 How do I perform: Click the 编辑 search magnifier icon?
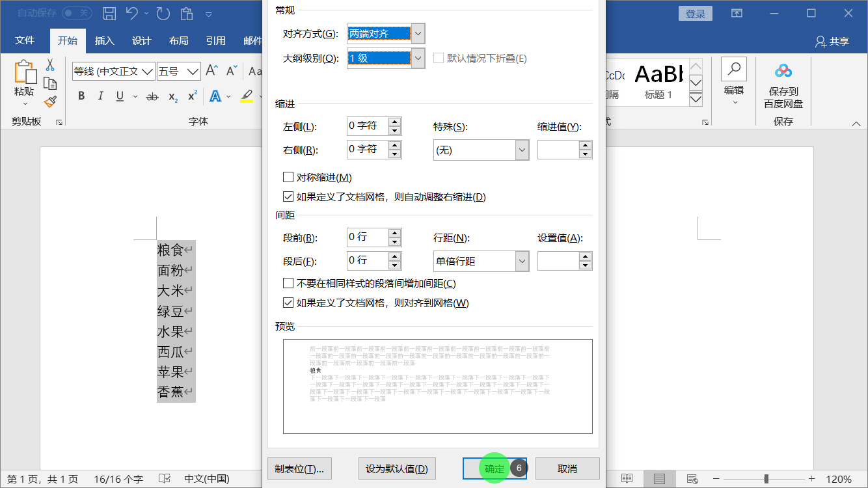734,70
